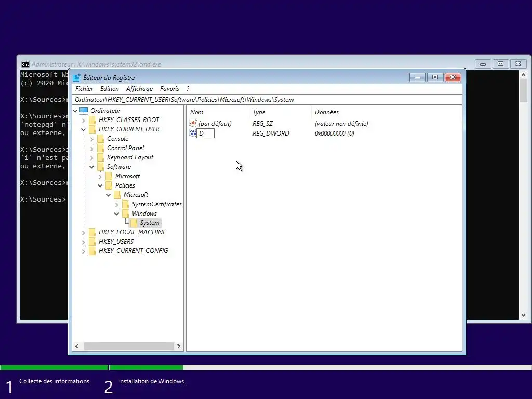Screen dimensions: 532x399
Task: Maximize the Registry Editor window
Action: coord(435,78)
